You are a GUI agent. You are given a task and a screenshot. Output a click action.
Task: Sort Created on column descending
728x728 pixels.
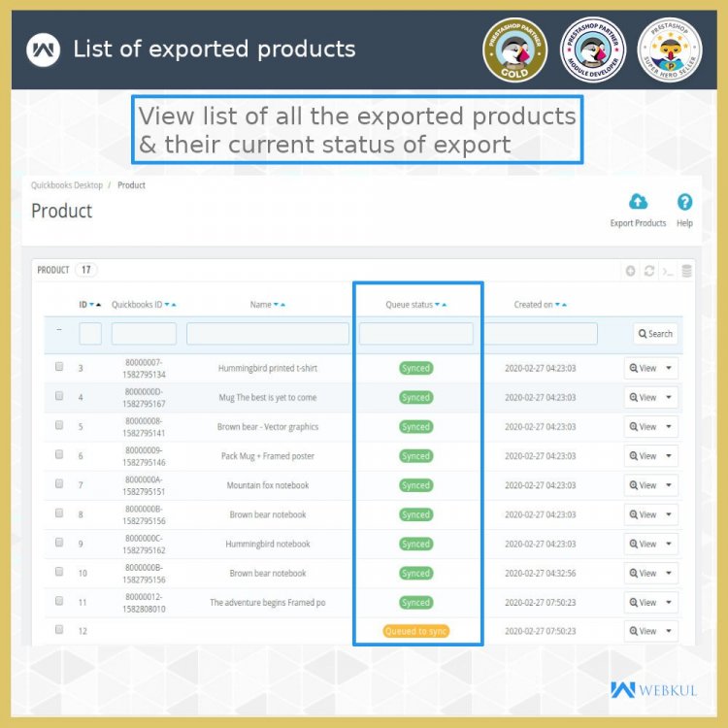557,305
